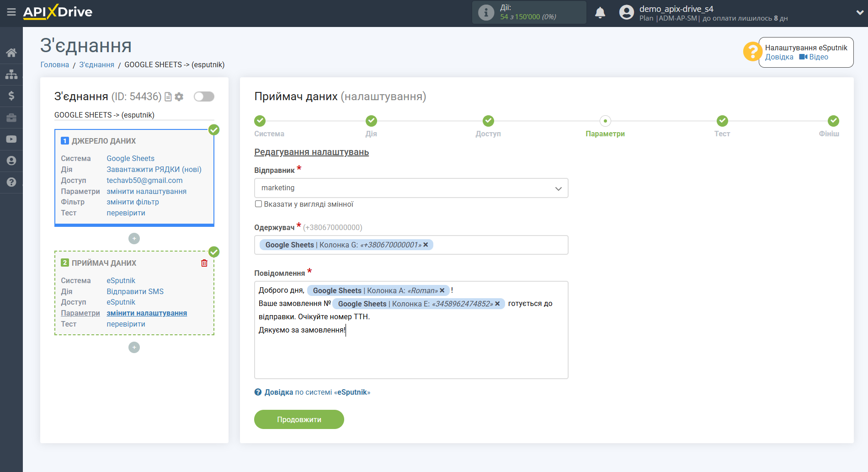Click the Редагування налаштувань heading
This screenshot has height=472, width=868.
[311, 152]
